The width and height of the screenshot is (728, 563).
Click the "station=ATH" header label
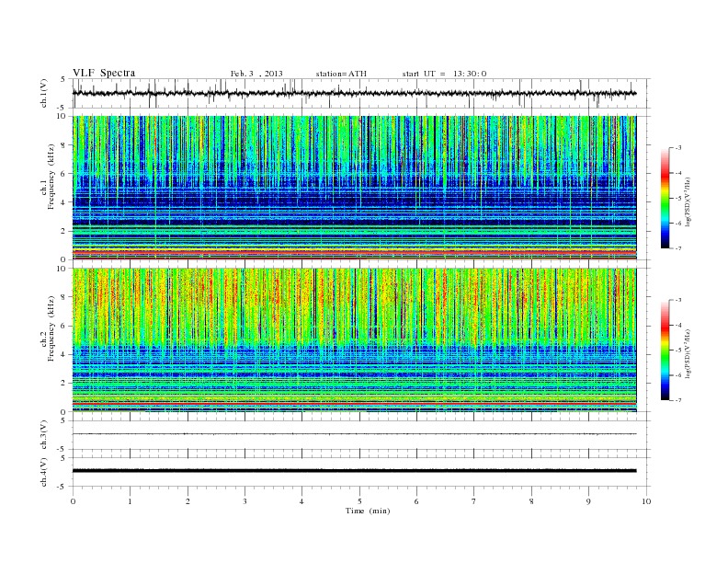341,74
